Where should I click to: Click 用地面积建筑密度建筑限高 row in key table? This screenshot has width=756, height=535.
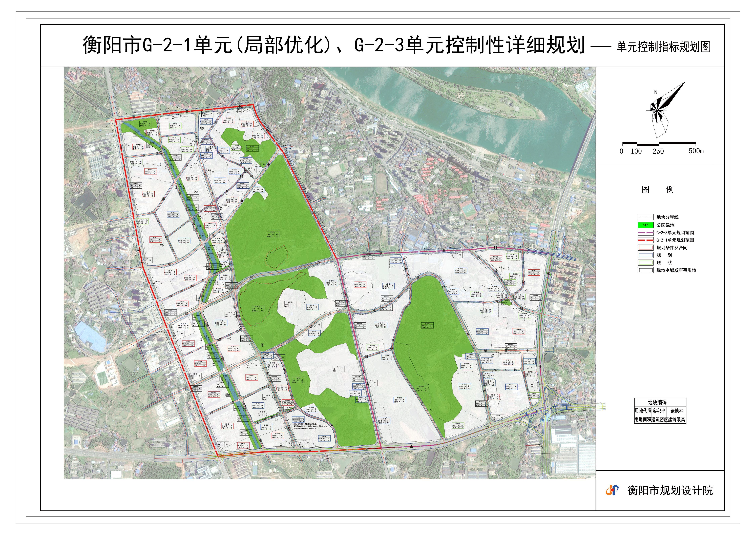pos(660,419)
